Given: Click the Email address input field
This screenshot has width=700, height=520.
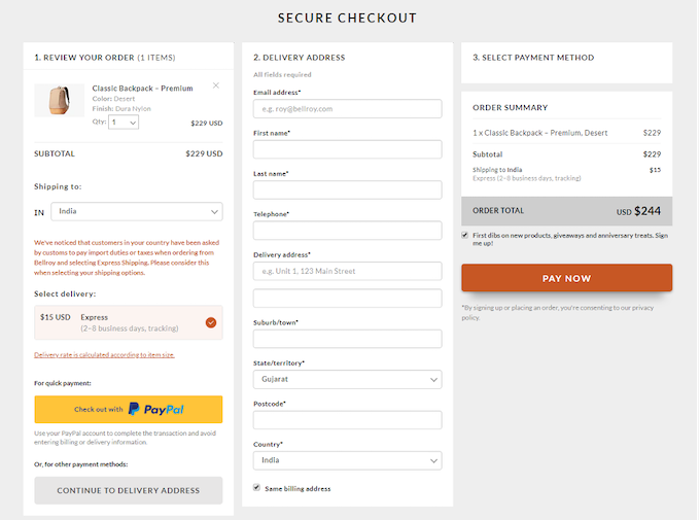Looking at the screenshot, I should click(347, 108).
